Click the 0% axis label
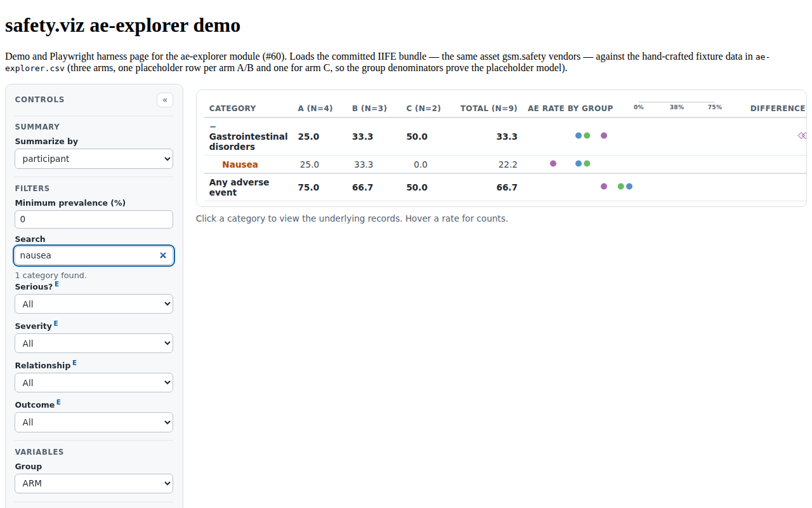This screenshot has height=508, width=812. coord(639,107)
